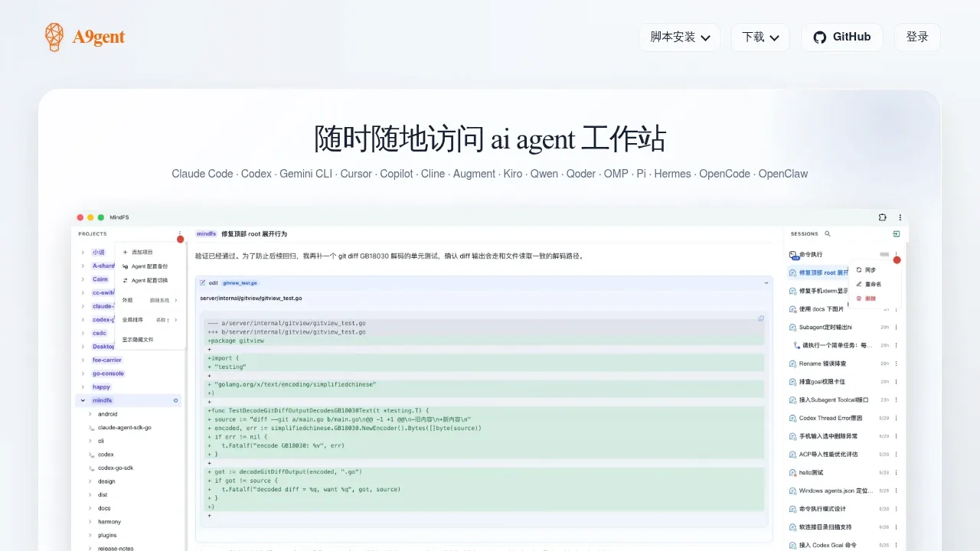Open the kebab menu for 命令执行 session

tap(897, 254)
